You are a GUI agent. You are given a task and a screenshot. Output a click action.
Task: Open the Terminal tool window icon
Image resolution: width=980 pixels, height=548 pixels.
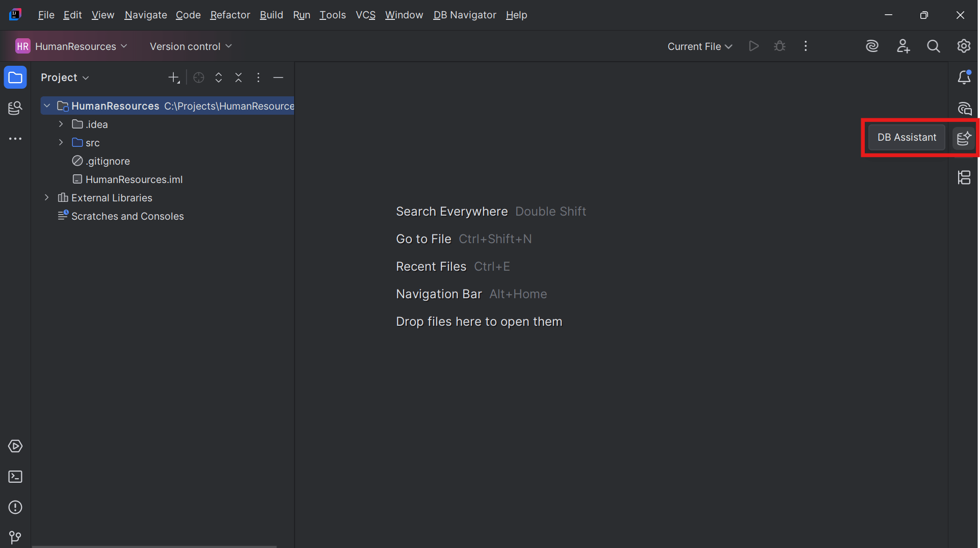[x=15, y=477]
